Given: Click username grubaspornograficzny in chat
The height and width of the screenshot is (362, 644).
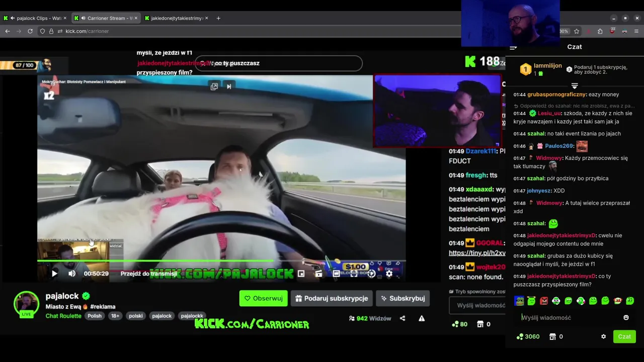Looking at the screenshot, I should pos(557,95).
